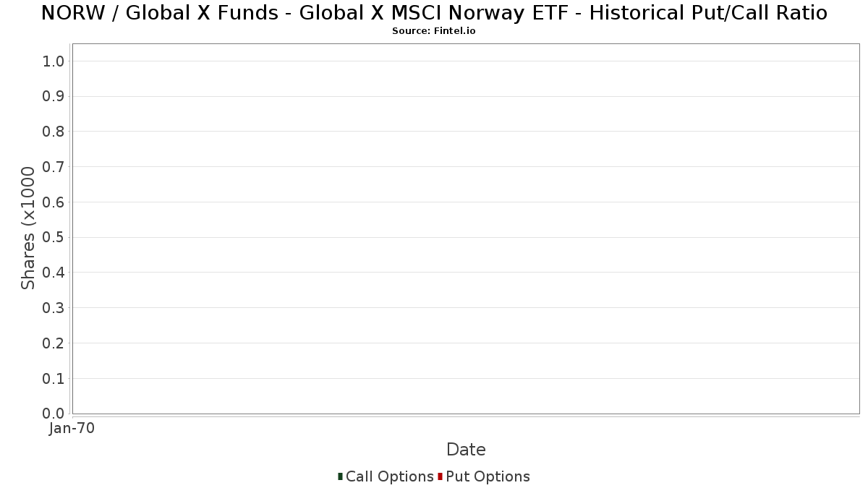Image resolution: width=868 pixels, height=488 pixels.
Task: Click the 0.2 y-axis tick label
Action: coord(54,343)
